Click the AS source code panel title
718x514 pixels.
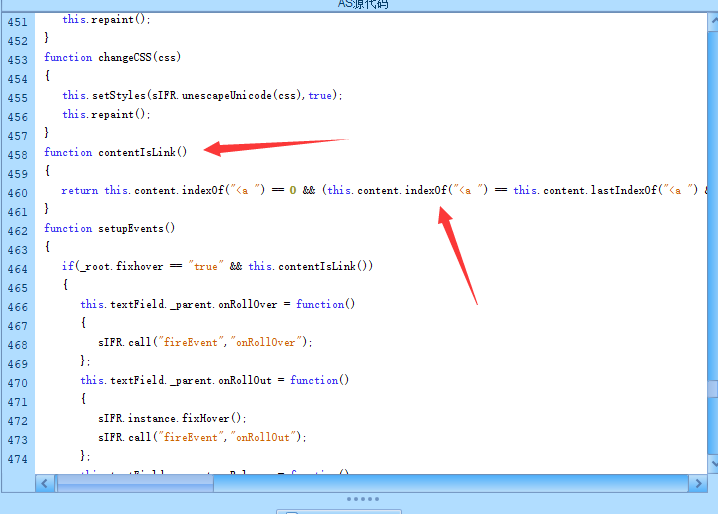coord(363,4)
